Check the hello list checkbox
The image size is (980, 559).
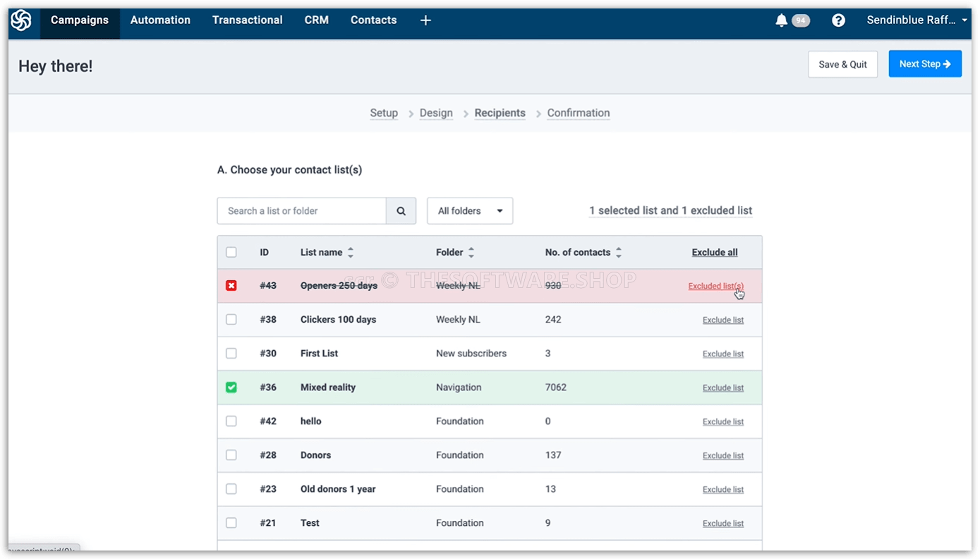(231, 421)
